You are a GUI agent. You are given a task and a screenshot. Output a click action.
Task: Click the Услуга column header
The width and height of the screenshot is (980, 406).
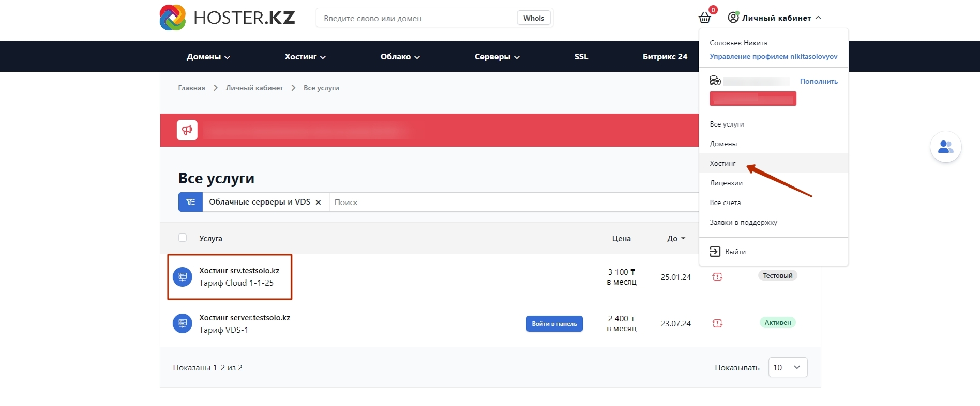click(210, 238)
